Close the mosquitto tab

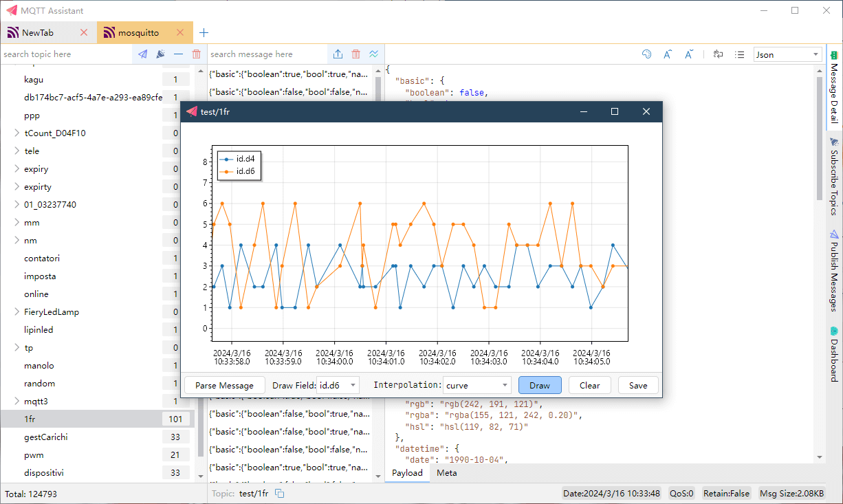180,32
